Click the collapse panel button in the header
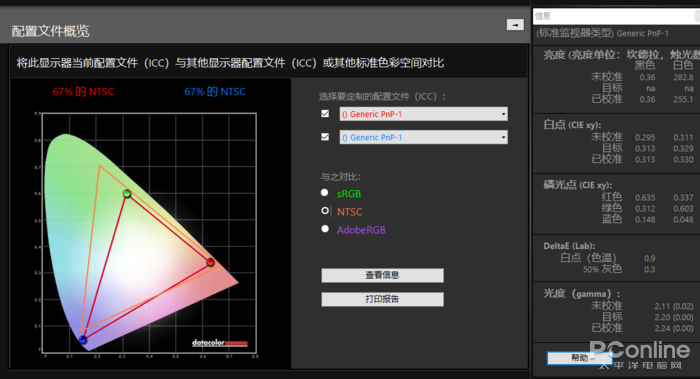The height and width of the screenshot is (379, 700). 515,25
